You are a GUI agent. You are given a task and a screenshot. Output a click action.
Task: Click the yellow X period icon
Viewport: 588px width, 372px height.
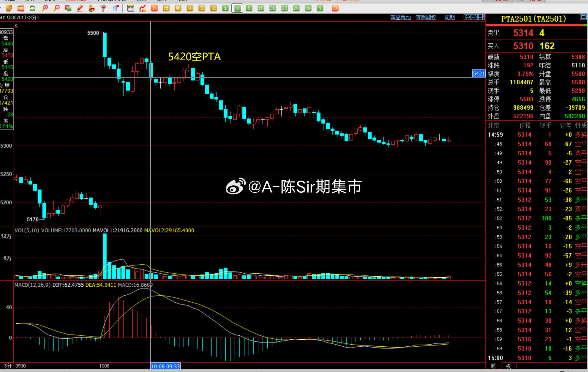pos(214,8)
